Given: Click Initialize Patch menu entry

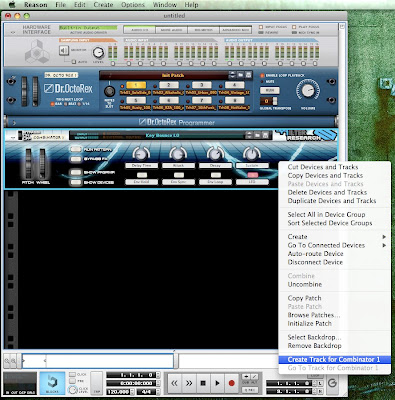Looking at the screenshot, I should 309,323.
